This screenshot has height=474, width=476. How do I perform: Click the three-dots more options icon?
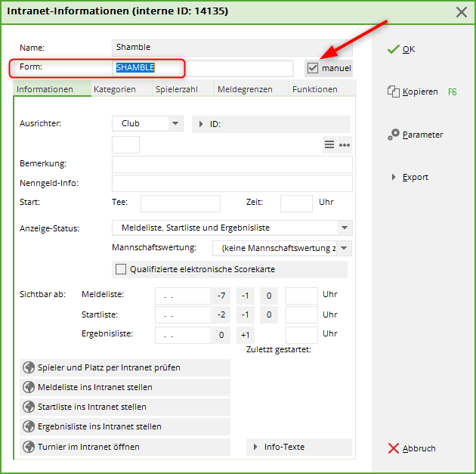(345, 145)
